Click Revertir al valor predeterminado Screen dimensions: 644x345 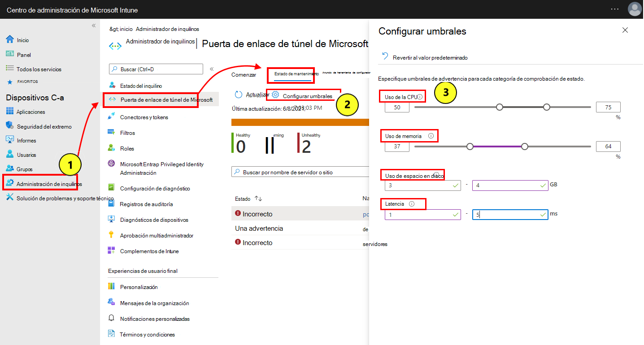click(425, 57)
